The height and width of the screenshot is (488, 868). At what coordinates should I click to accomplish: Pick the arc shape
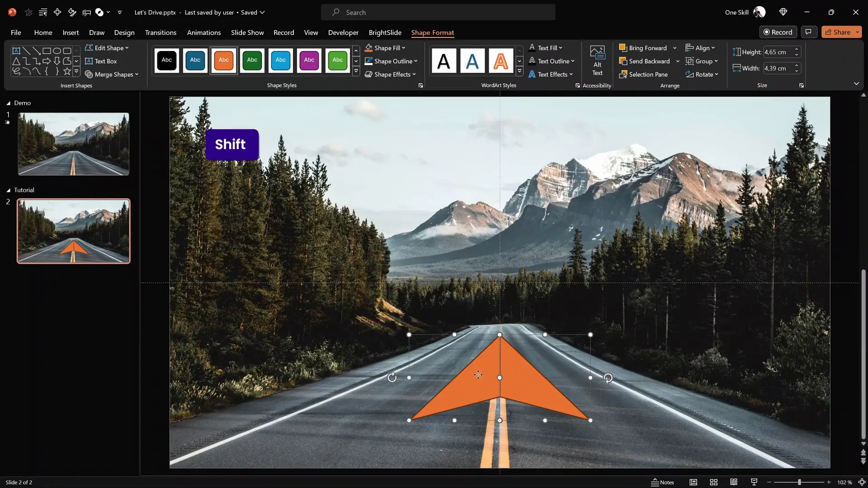pos(26,71)
